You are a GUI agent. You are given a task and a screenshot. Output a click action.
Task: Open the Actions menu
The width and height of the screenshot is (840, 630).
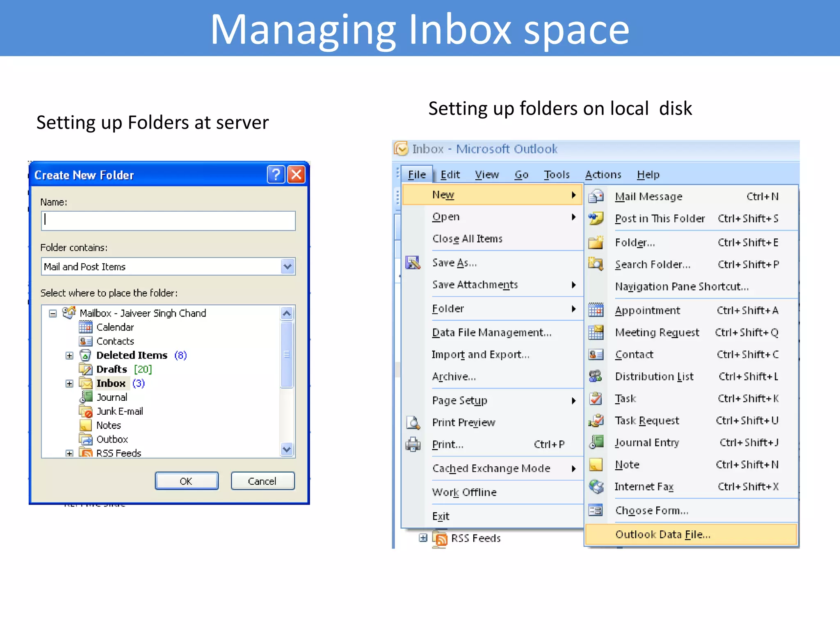click(x=603, y=175)
